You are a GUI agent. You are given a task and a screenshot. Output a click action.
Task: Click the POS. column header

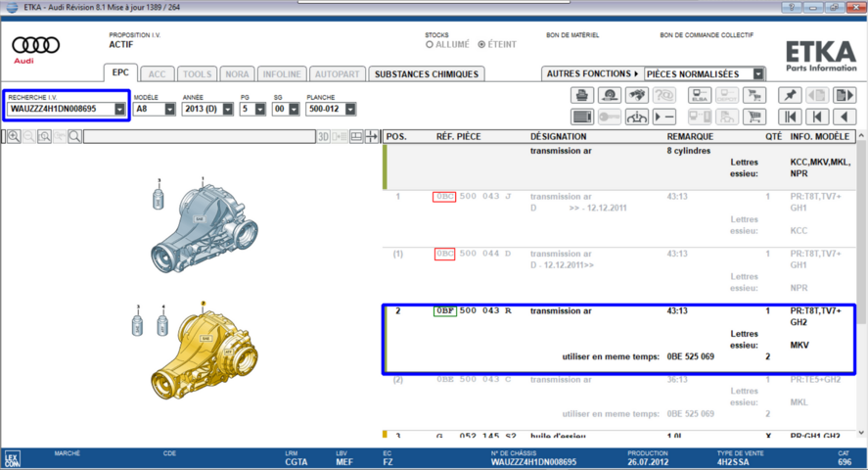point(396,137)
